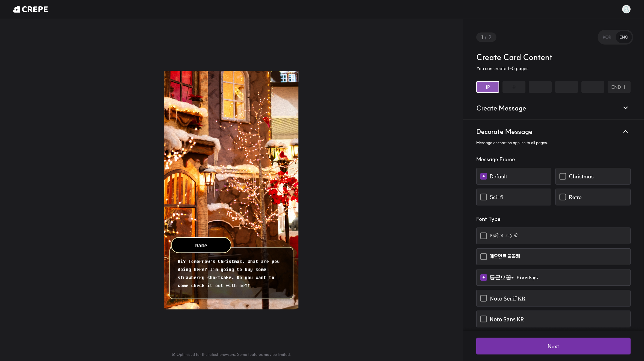Select the 카페24 고운밤 font option
Viewport: 644px width, 361px height.
[553, 236]
